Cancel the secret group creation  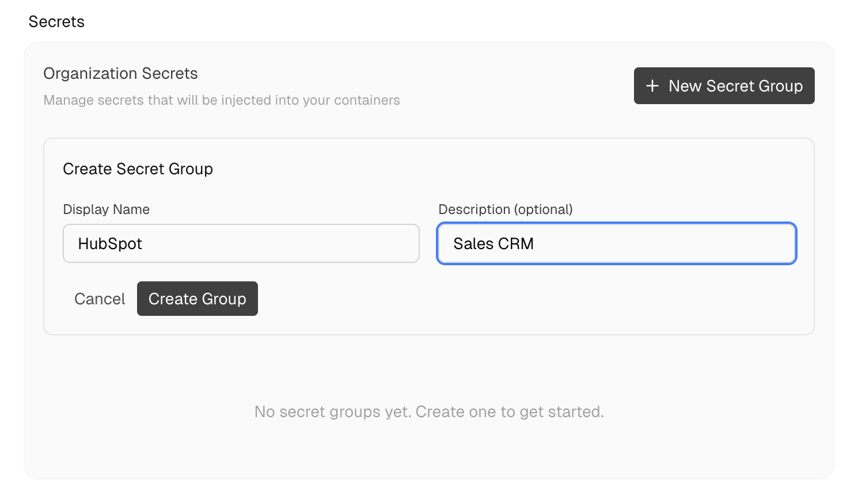pos(99,299)
